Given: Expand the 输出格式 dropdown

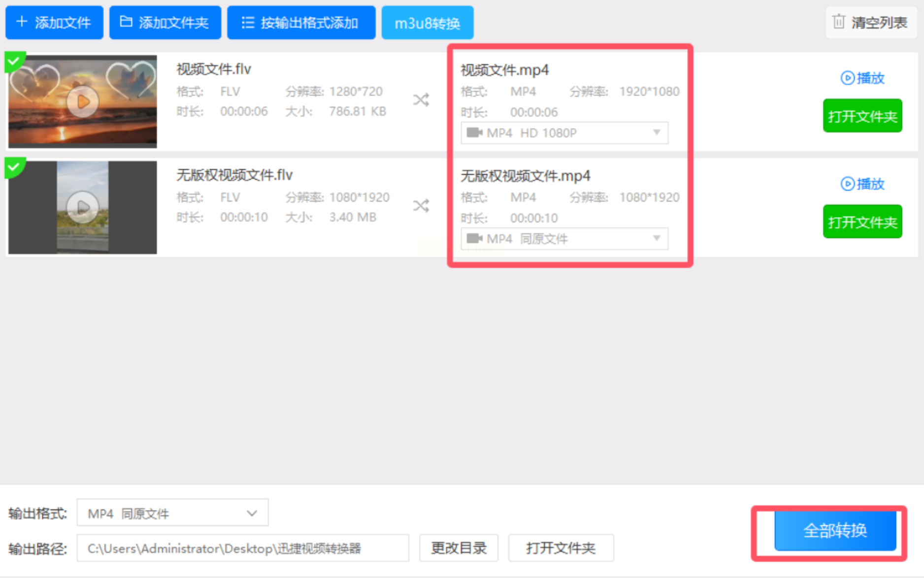Looking at the screenshot, I should click(172, 514).
